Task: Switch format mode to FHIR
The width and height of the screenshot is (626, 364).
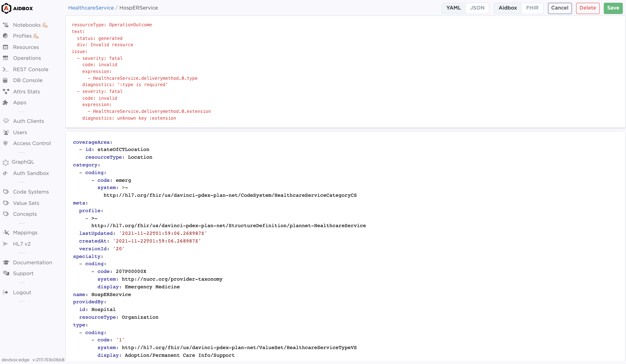Action: tap(532, 8)
